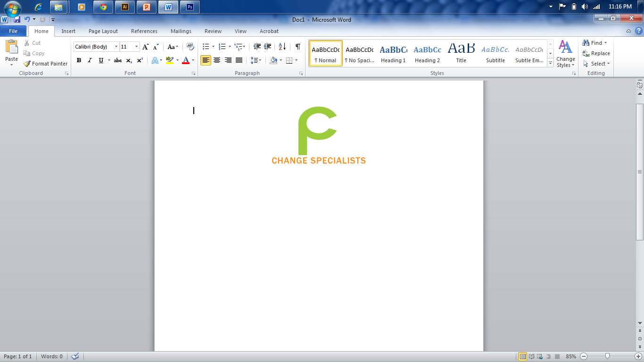The image size is (644, 362).
Task: Expand the Select dropdown in Editing
Action: [x=597, y=64]
